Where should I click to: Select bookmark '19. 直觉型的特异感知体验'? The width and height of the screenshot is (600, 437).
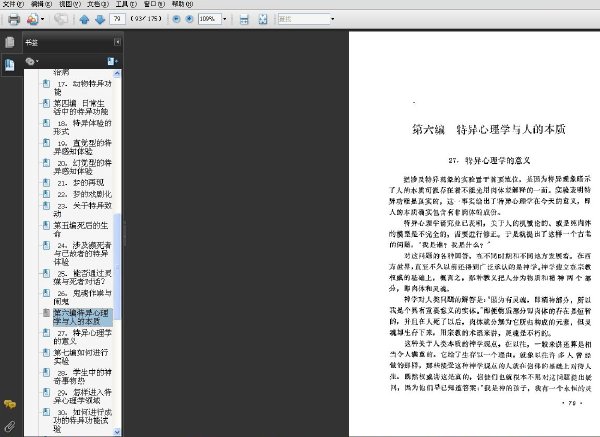coord(82,147)
